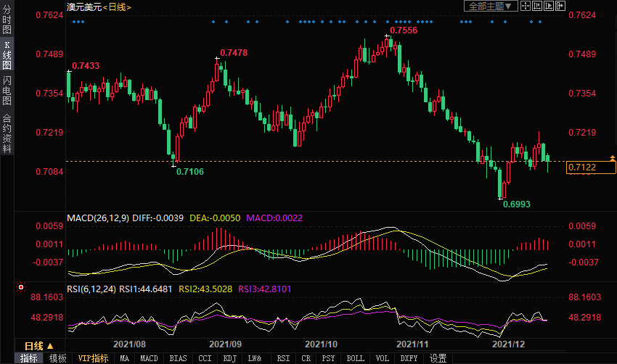Toggle the BOLL indicator
617x364 pixels.
pos(355,358)
